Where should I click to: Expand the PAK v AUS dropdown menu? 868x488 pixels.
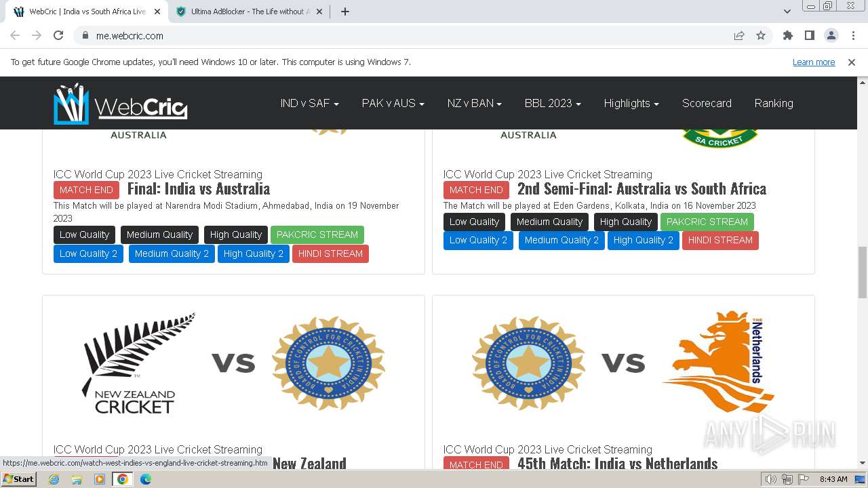393,103
